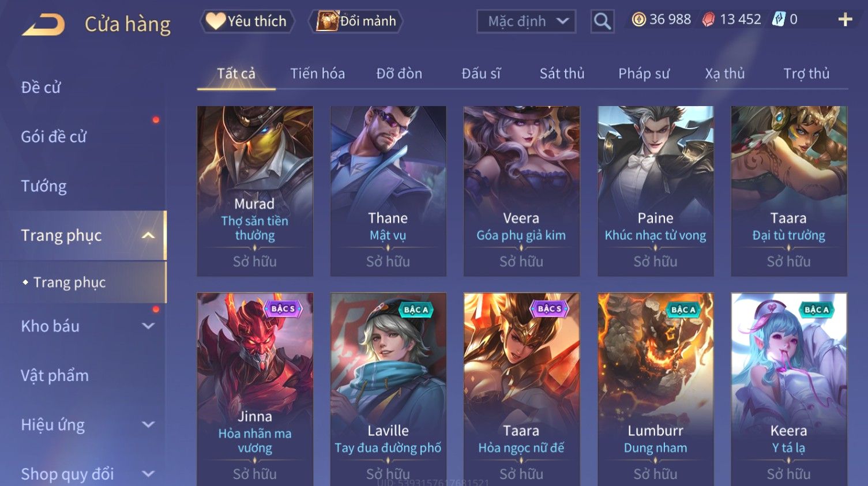Open Gói đề cử in the sidebar
The height and width of the screenshot is (486, 868).
pos(54,137)
